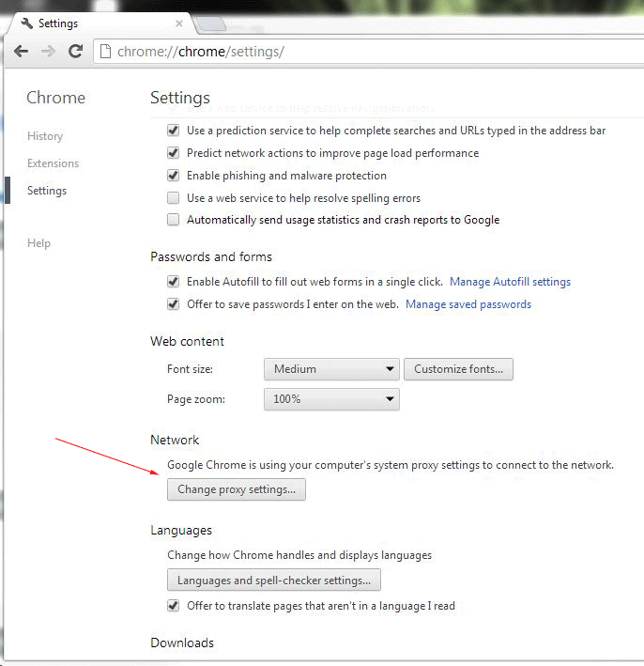The image size is (644, 666).
Task: Close the Settings tab
Action: coord(179,23)
